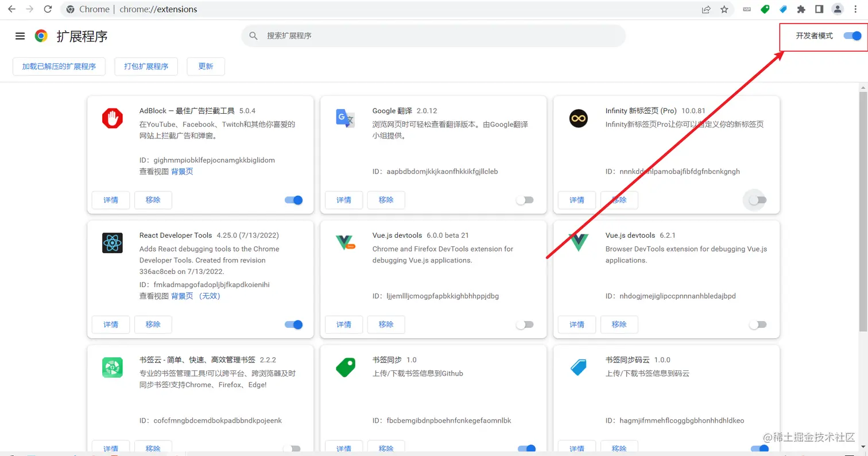Click 移除 to remove Google 翻译
Viewport: 868px width, 456px height.
click(386, 200)
